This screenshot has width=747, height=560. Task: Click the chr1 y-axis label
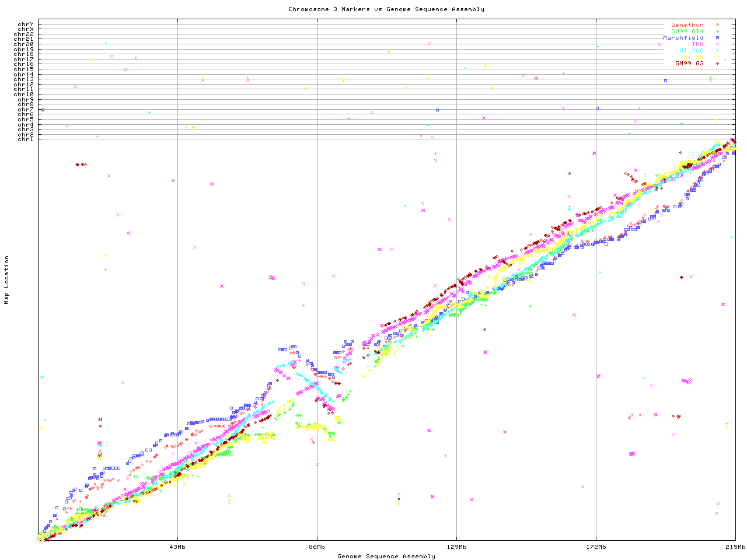click(x=25, y=139)
